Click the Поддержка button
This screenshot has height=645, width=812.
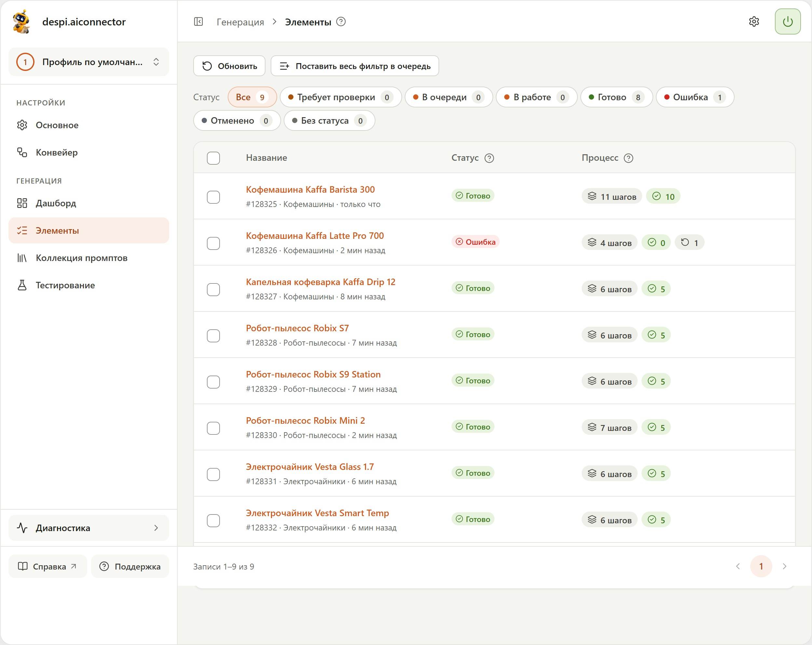coord(130,566)
